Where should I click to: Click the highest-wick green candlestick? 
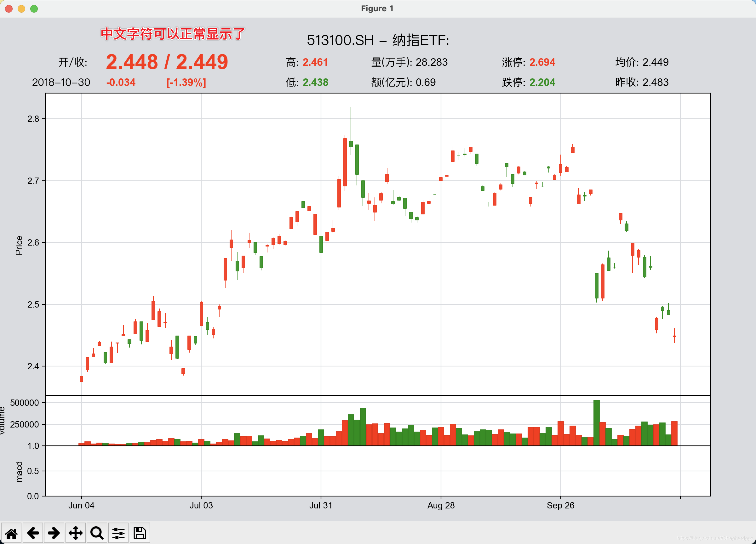coord(351,144)
